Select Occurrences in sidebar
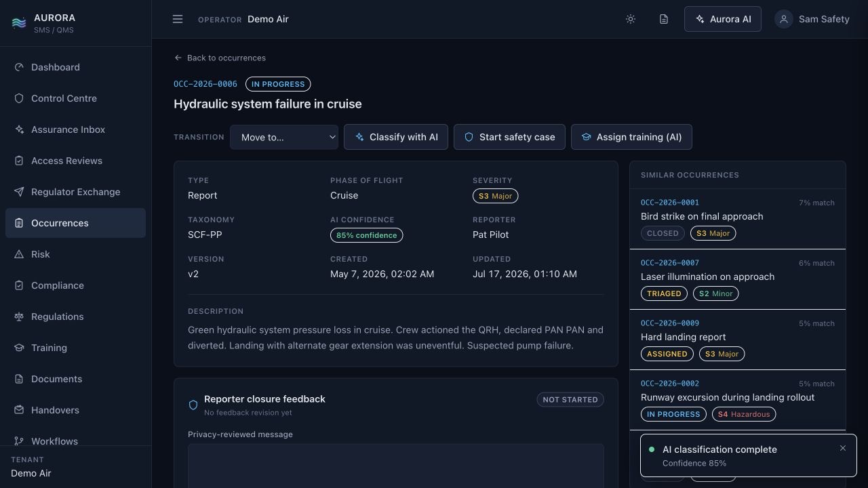The image size is (868, 488). coord(75,223)
